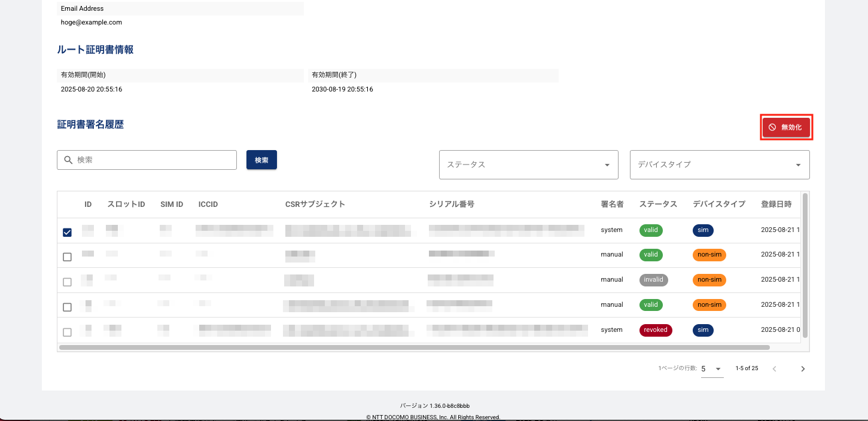This screenshot has width=868, height=421.
Task: Click the vertical scrollbar beside the table
Action: coord(805,265)
